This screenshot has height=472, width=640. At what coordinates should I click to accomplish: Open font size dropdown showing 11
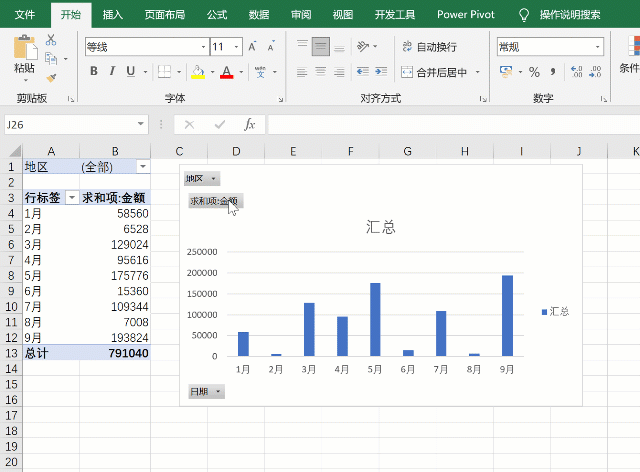(x=236, y=47)
